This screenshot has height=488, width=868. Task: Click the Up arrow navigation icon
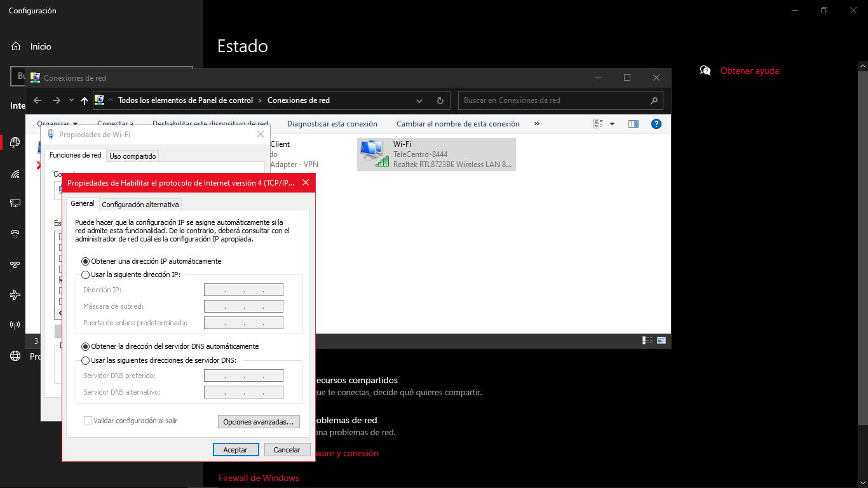pyautogui.click(x=85, y=100)
